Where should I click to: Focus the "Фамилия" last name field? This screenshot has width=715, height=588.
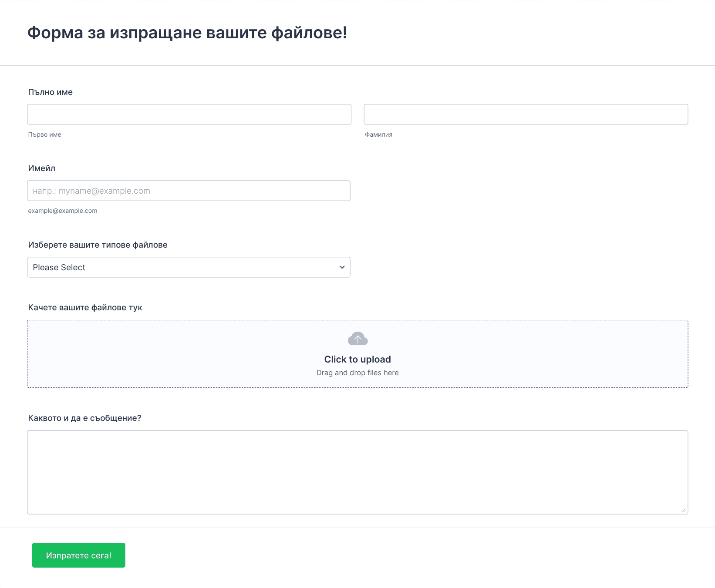point(526,114)
